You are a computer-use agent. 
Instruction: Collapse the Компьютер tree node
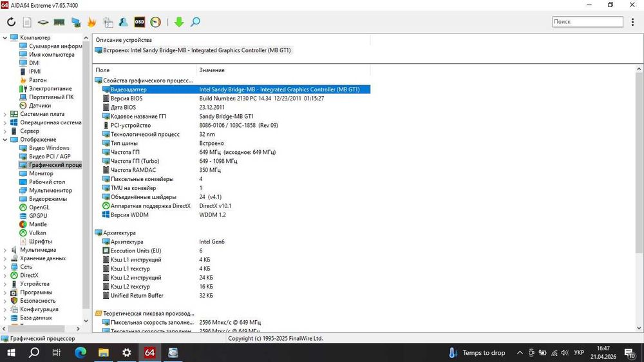(x=5, y=38)
